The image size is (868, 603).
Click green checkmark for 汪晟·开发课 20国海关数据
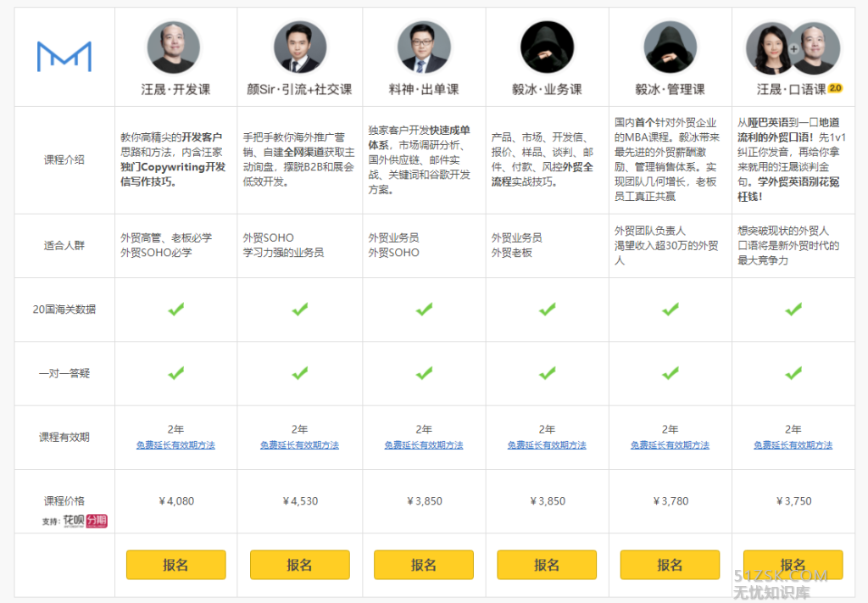tap(176, 310)
